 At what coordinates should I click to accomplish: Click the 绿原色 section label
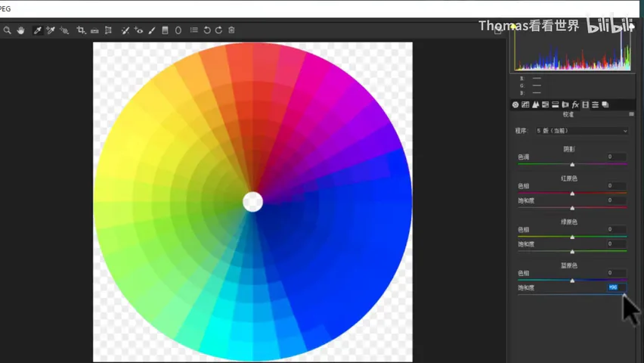(x=569, y=222)
